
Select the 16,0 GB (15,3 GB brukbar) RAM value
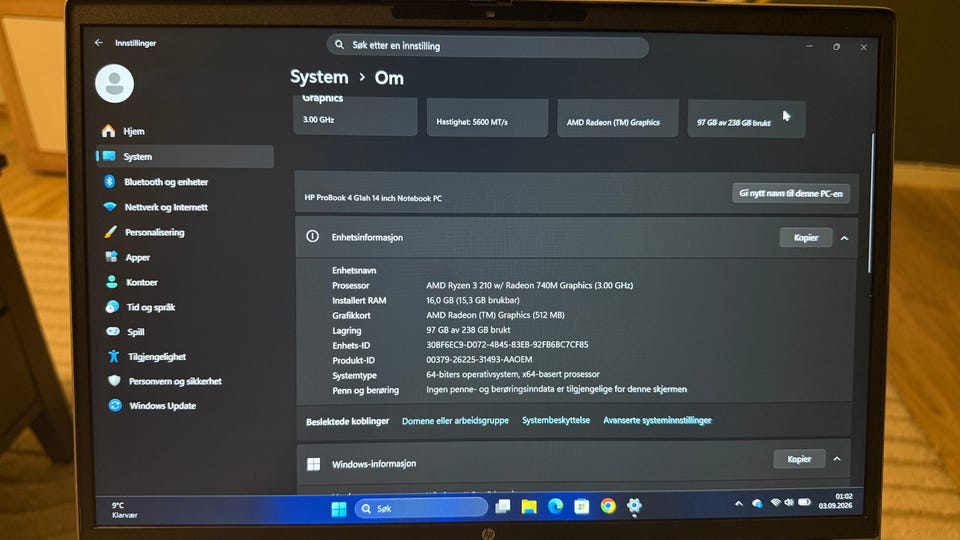click(473, 300)
